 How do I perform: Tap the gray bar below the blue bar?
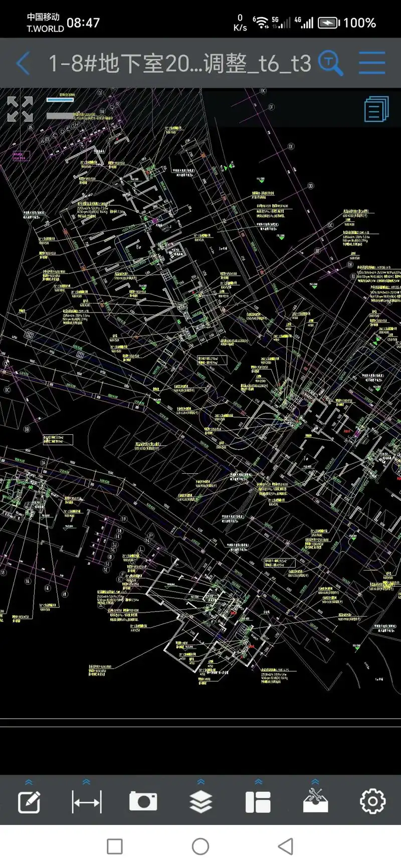click(x=60, y=116)
